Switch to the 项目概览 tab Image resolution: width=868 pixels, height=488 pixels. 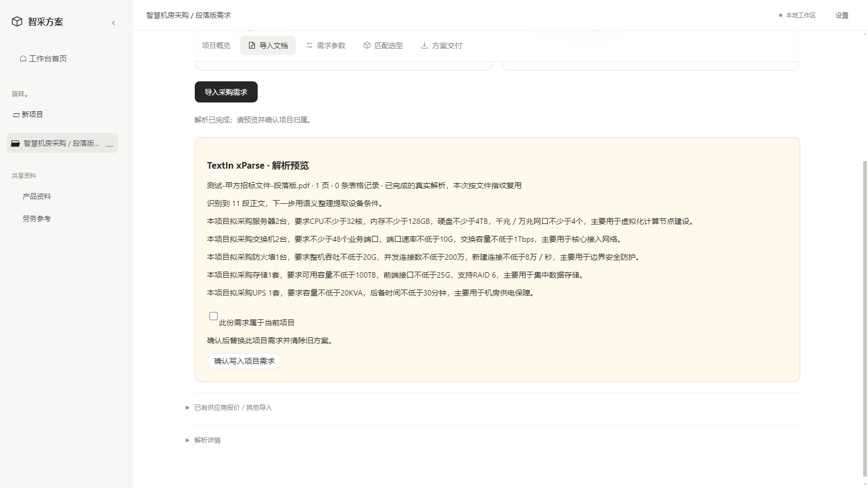click(216, 46)
